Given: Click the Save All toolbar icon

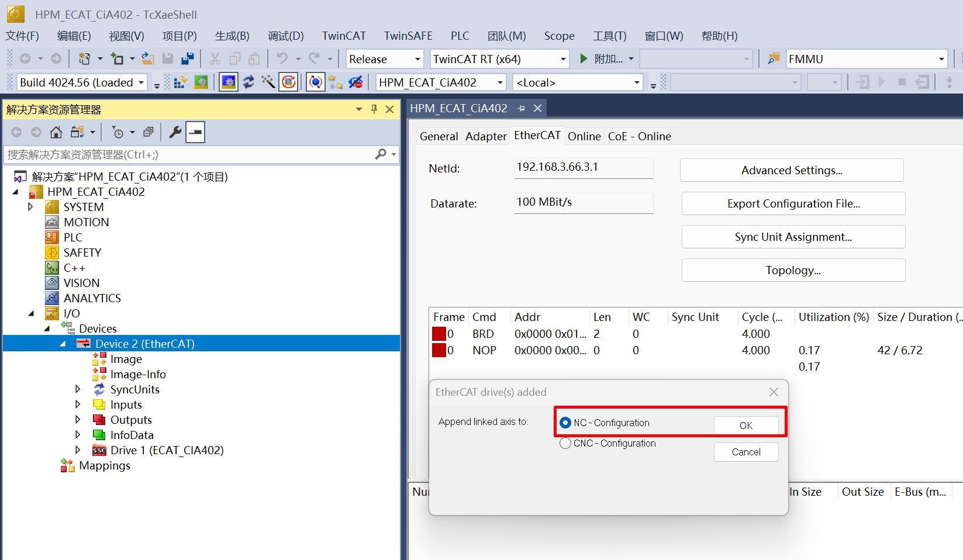Looking at the screenshot, I should click(188, 58).
